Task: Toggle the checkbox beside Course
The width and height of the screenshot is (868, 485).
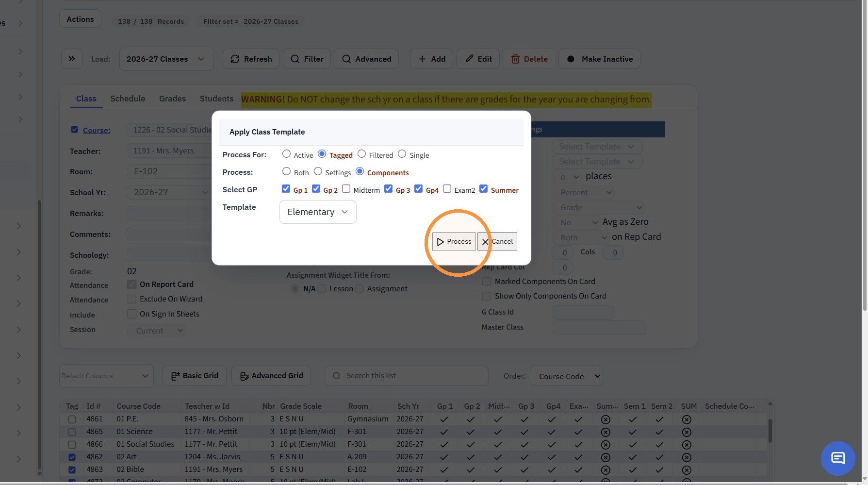Action: (74, 129)
